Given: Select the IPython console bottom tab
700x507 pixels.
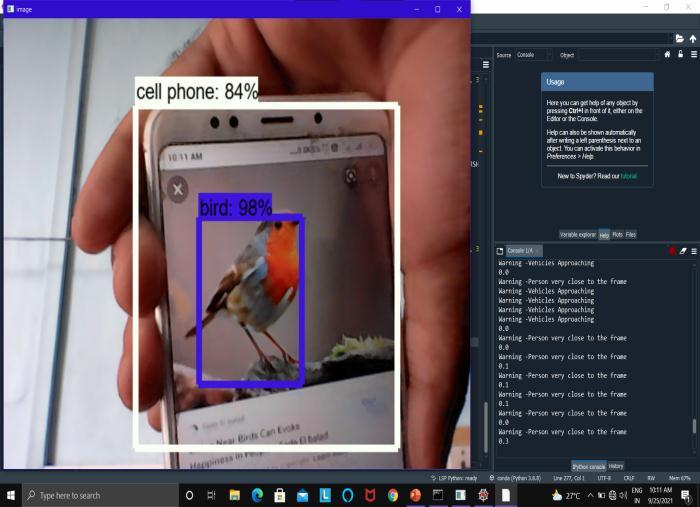Looking at the screenshot, I should tap(588, 466).
